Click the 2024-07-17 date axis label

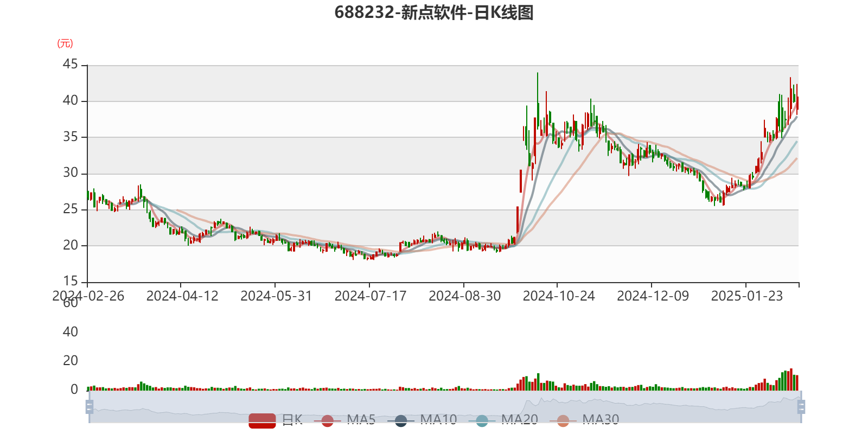click(371, 296)
